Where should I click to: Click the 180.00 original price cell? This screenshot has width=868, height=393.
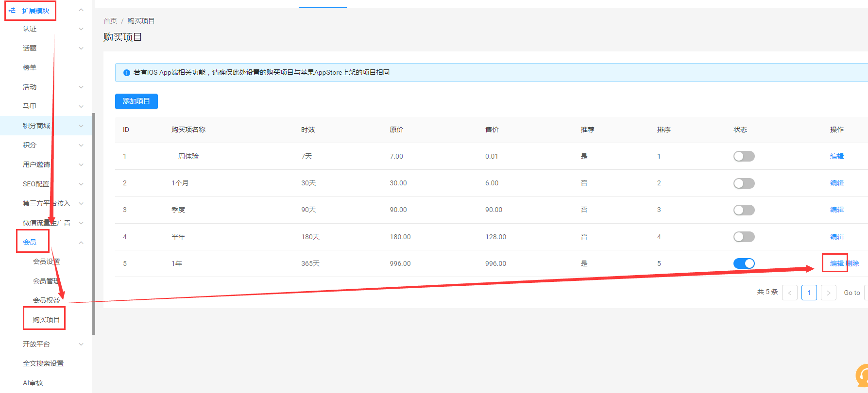tap(400, 237)
